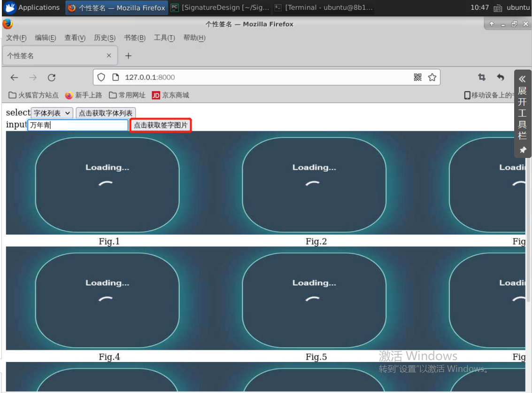This screenshot has height=393, width=532.
Task: Click the browser back arrow
Action: pos(14,78)
